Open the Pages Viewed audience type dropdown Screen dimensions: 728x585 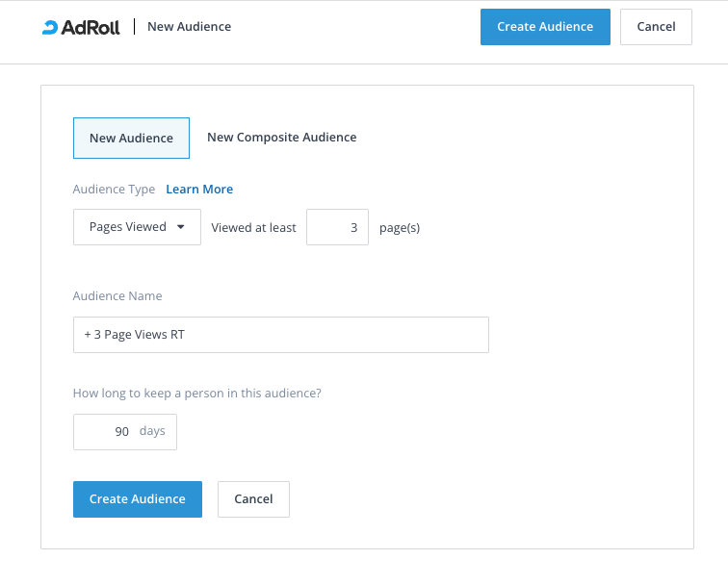click(x=137, y=227)
